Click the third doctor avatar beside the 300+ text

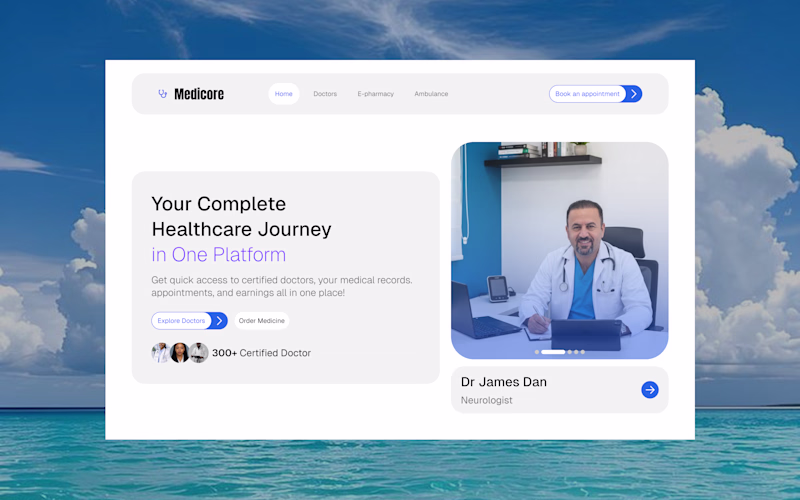pos(198,353)
